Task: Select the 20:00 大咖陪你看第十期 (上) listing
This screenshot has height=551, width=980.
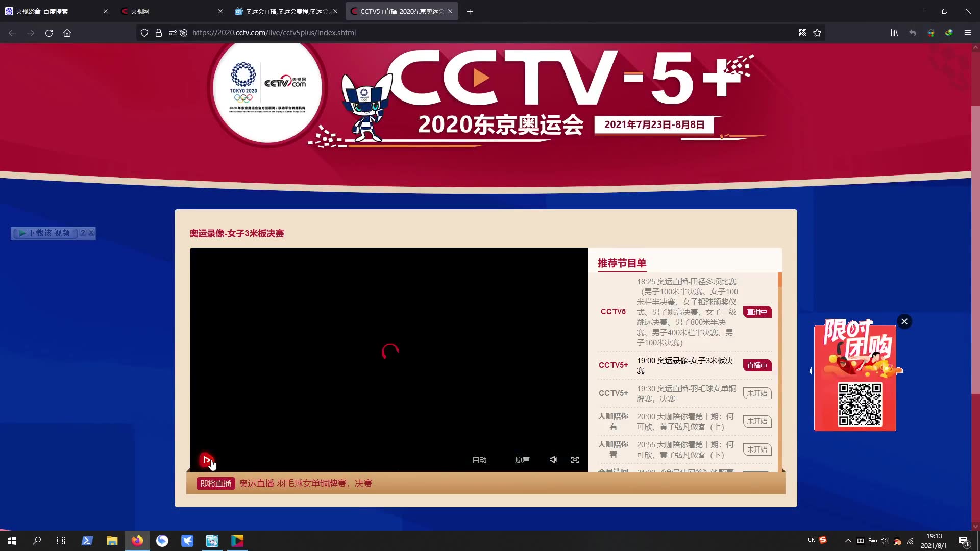Action: 685,421
